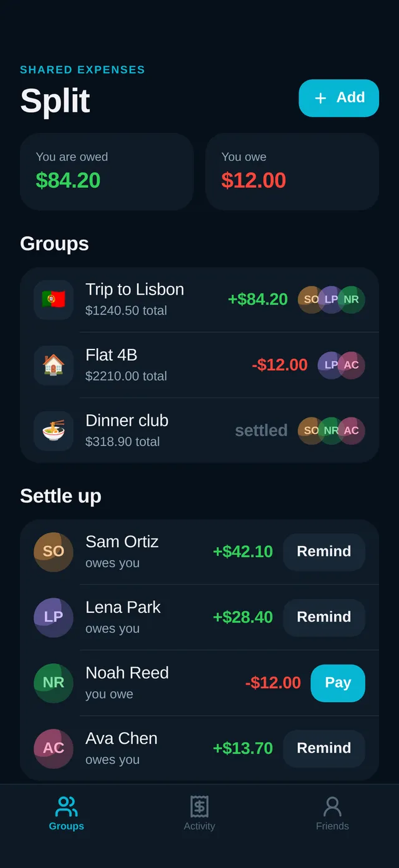Viewport: 399px width, 868px height.
Task: Open Noah Reed's NR avatar in Settle up
Action: (54, 683)
